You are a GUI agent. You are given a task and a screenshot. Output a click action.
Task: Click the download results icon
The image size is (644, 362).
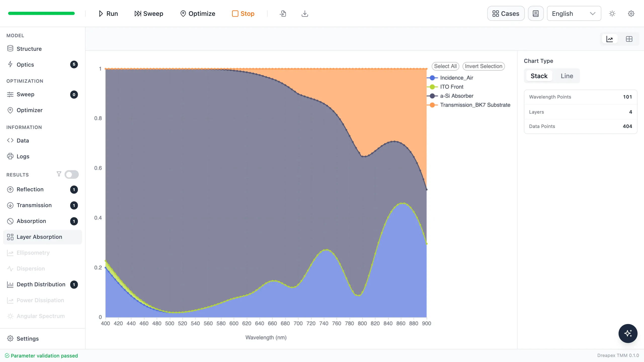[305, 14]
